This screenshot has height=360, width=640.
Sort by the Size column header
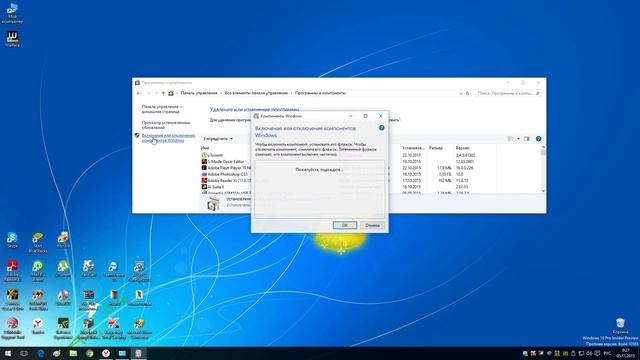pos(436,148)
